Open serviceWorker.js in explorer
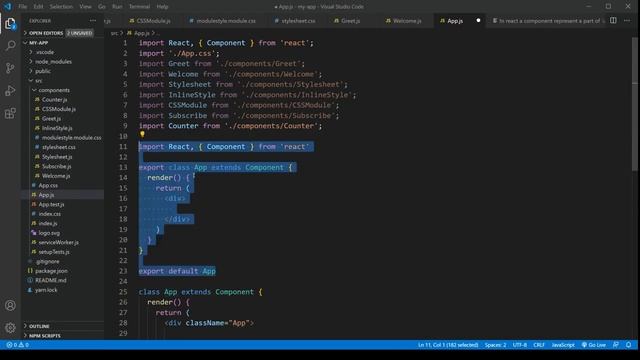This screenshot has height=360, width=640. pyautogui.click(x=62, y=242)
